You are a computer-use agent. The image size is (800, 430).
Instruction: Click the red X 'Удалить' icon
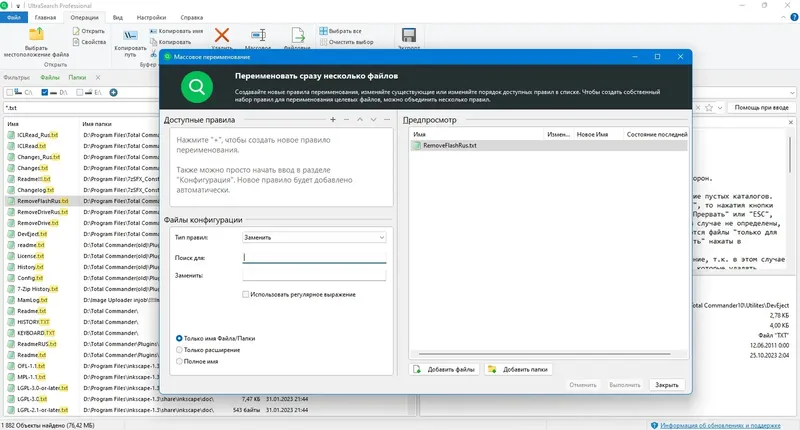(221, 35)
